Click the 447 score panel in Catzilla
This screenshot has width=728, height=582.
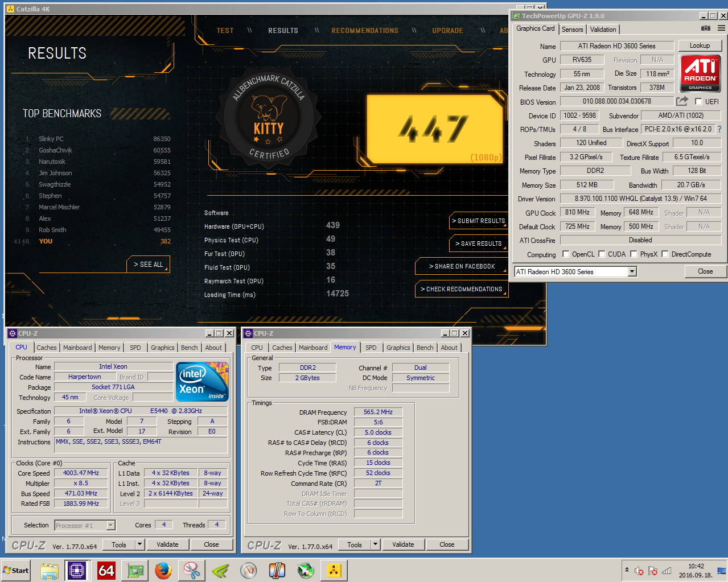click(x=435, y=129)
